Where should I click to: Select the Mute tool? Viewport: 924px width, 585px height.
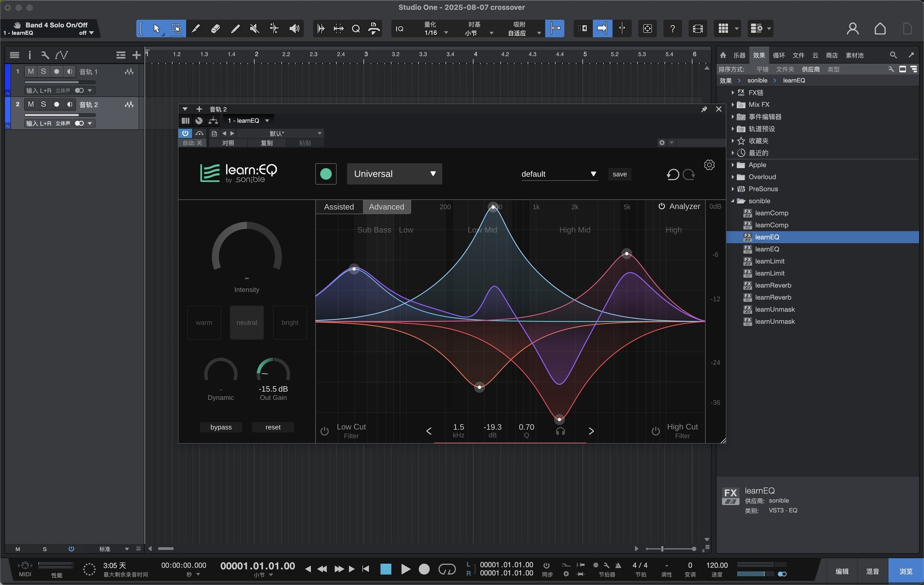coord(255,28)
